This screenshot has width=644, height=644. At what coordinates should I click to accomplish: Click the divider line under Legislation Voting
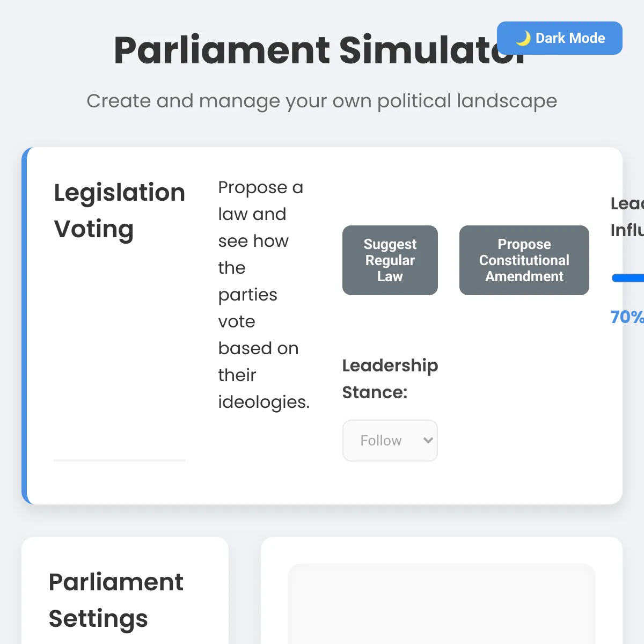(x=120, y=460)
